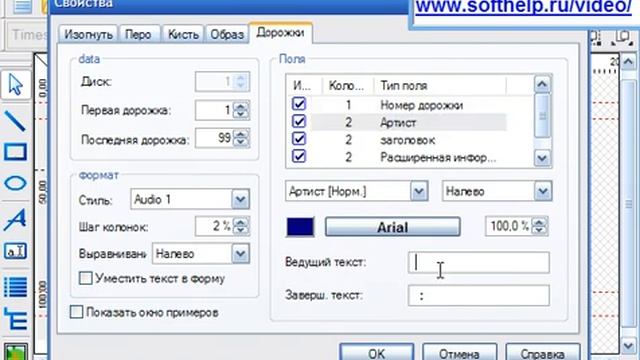640x360 pixels.
Task: Switch to the Перо tab
Action: 138,34
